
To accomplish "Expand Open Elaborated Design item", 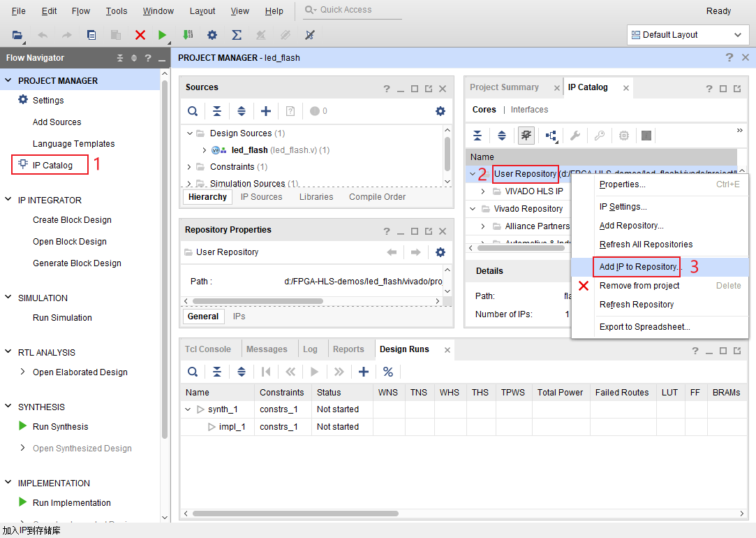I will pos(23,372).
